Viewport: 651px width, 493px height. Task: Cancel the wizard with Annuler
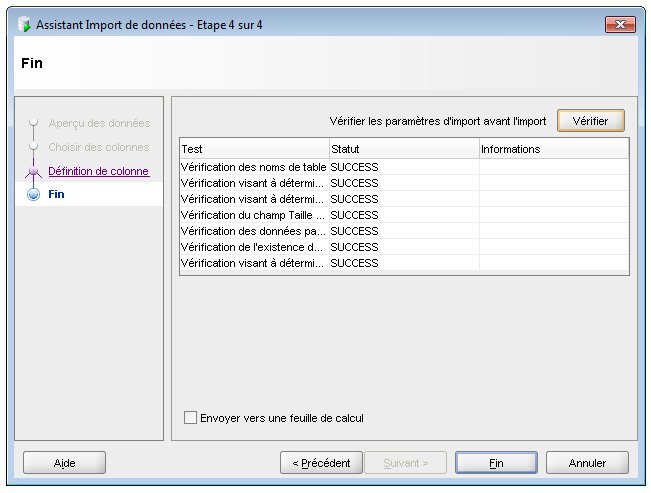tap(587, 463)
